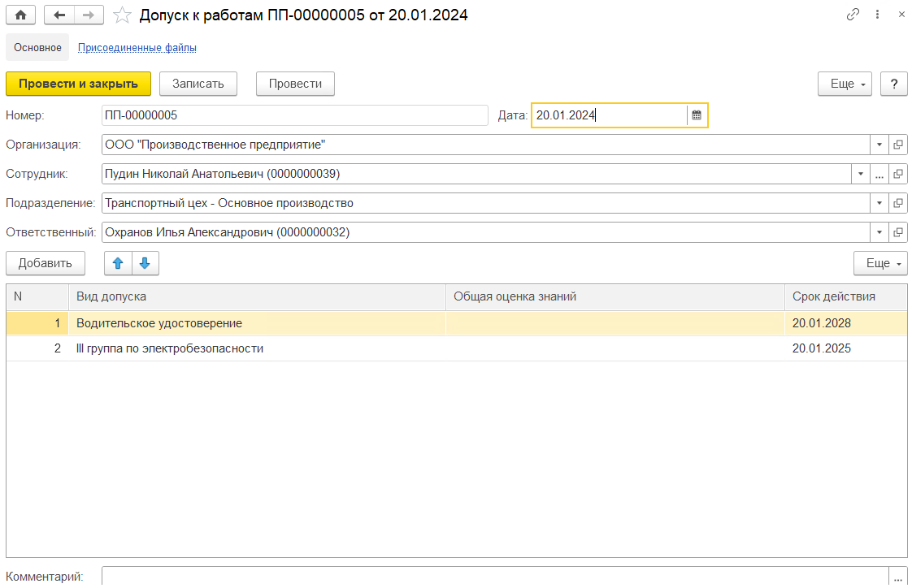Click into the Комментарий input field
This screenshot has height=588, width=912.
coord(494,577)
